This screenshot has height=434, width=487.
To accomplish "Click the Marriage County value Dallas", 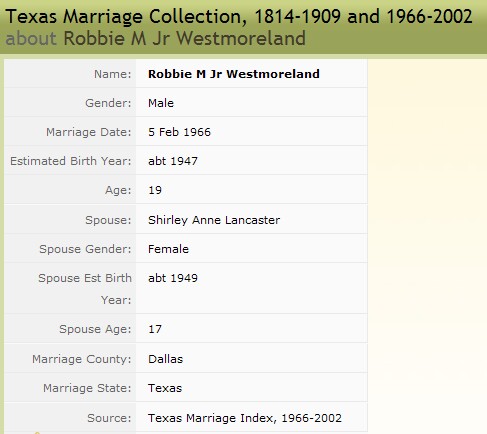I will [166, 359].
